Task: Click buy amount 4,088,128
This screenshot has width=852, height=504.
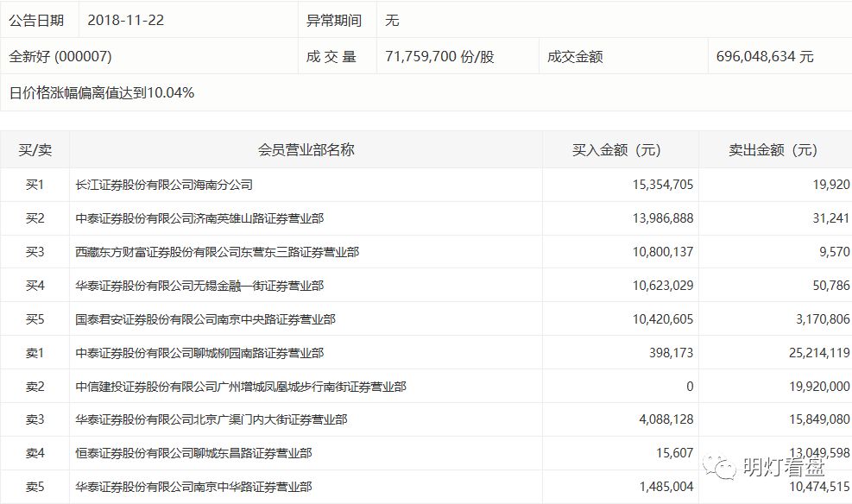Action: [666, 419]
